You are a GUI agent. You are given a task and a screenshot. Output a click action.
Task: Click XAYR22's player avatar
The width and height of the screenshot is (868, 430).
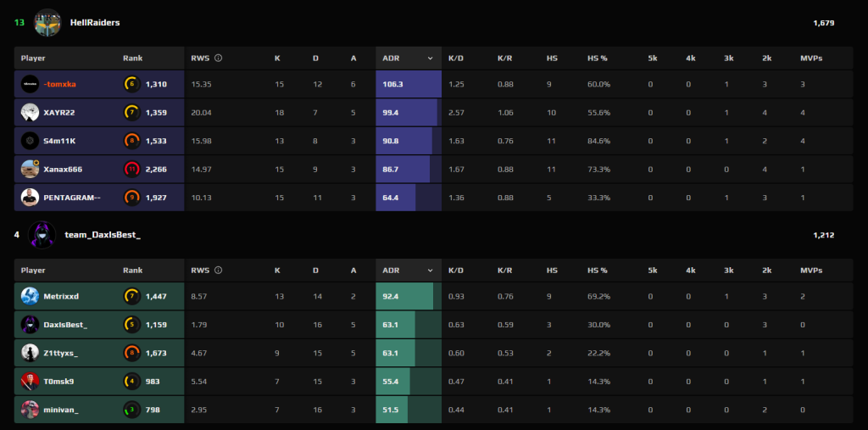pos(30,112)
